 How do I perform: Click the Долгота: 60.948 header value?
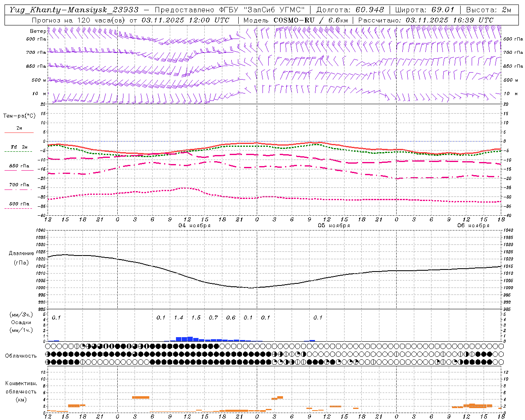pyautogui.click(x=350, y=10)
